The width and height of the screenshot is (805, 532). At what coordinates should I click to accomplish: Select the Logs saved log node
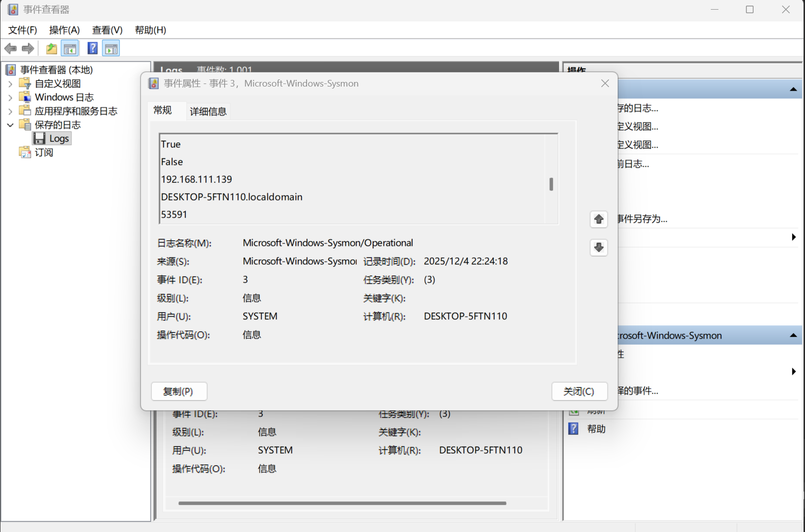(x=59, y=138)
